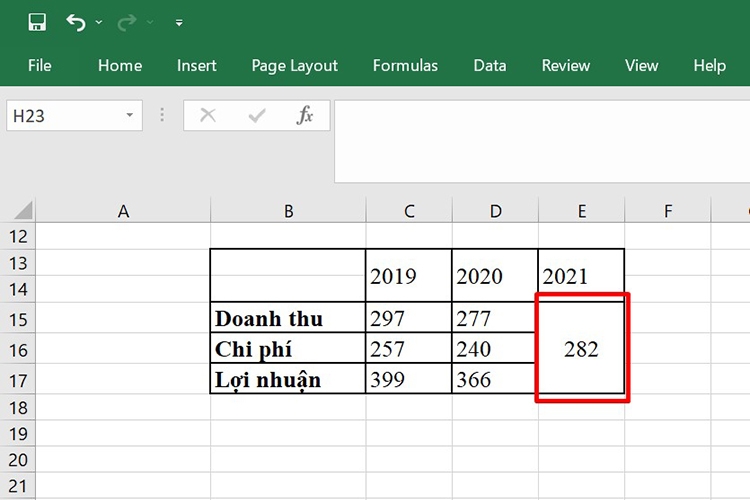The width and height of the screenshot is (750, 500).
Task: Switch to the Formulas tab
Action: click(x=405, y=66)
